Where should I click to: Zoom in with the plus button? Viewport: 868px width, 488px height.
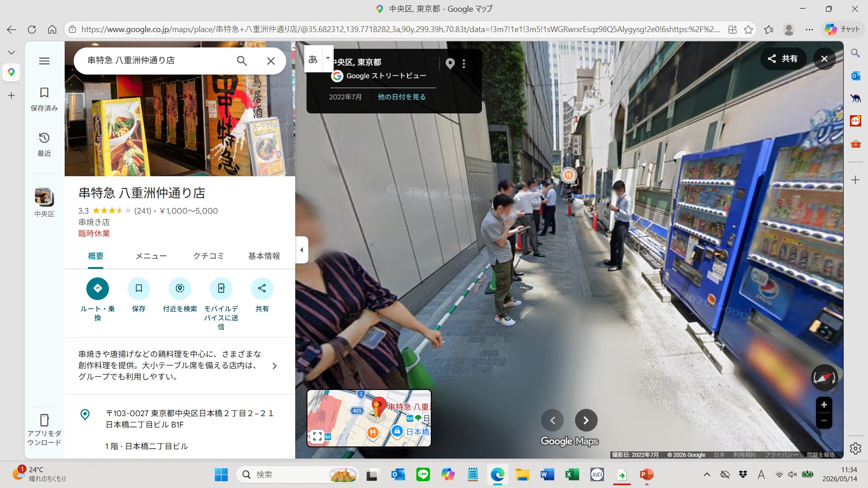point(824,405)
